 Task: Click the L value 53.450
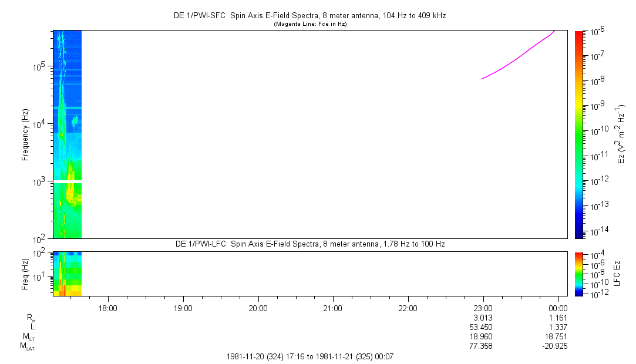[x=481, y=327]
